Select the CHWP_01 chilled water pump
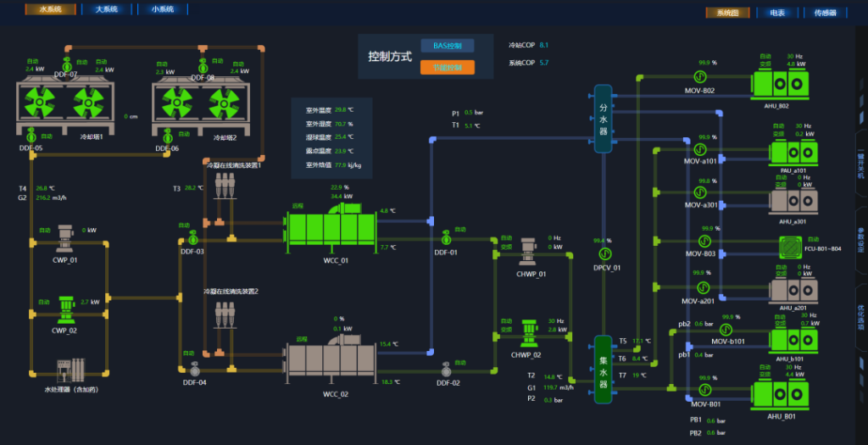 [528, 252]
